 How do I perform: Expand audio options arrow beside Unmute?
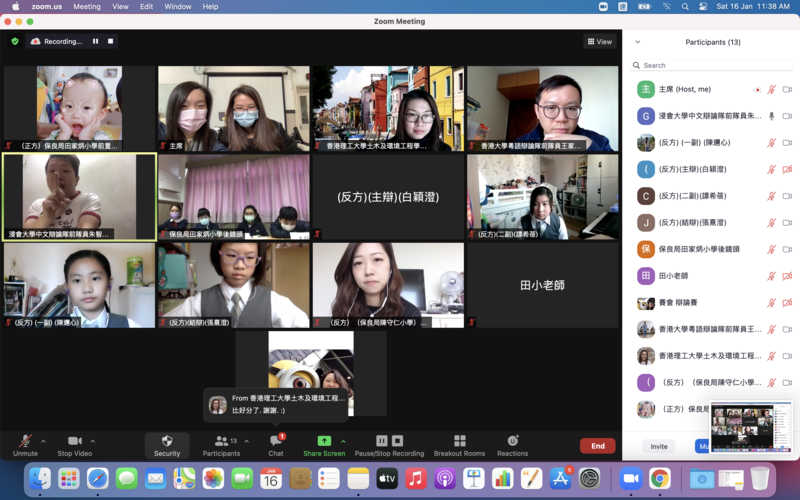pos(45,441)
